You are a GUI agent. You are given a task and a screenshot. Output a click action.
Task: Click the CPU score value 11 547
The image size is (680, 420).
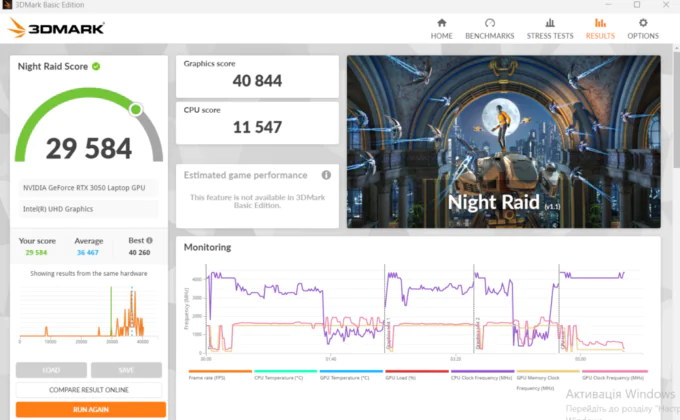(x=257, y=127)
